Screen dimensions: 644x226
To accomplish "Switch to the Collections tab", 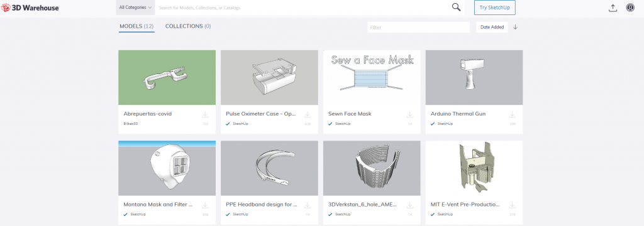I will tap(188, 26).
